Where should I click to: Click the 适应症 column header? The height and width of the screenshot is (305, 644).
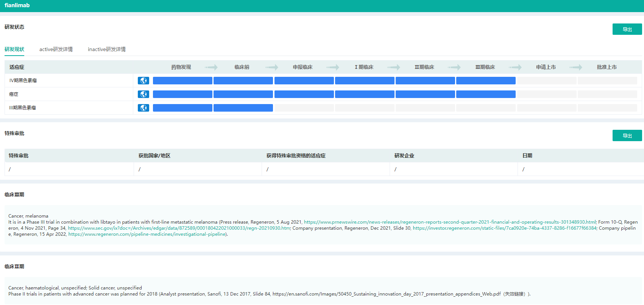(17, 67)
